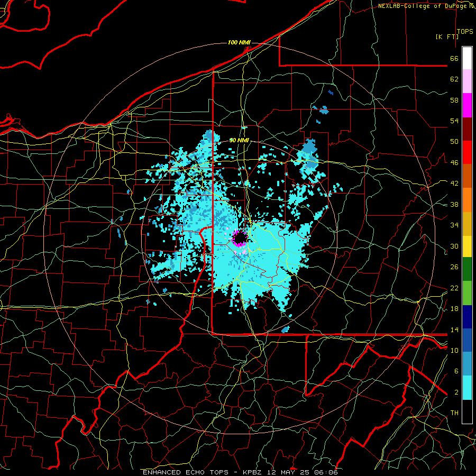
Task: Click legend value '54'
Action: 454,121
